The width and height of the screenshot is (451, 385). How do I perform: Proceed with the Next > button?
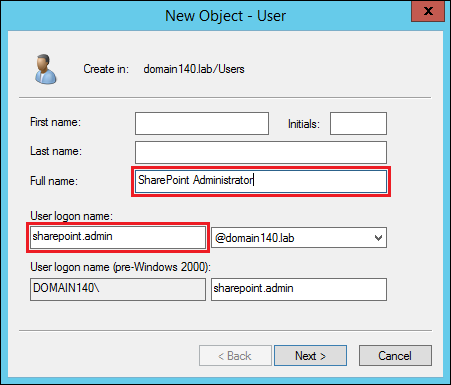coord(310,356)
